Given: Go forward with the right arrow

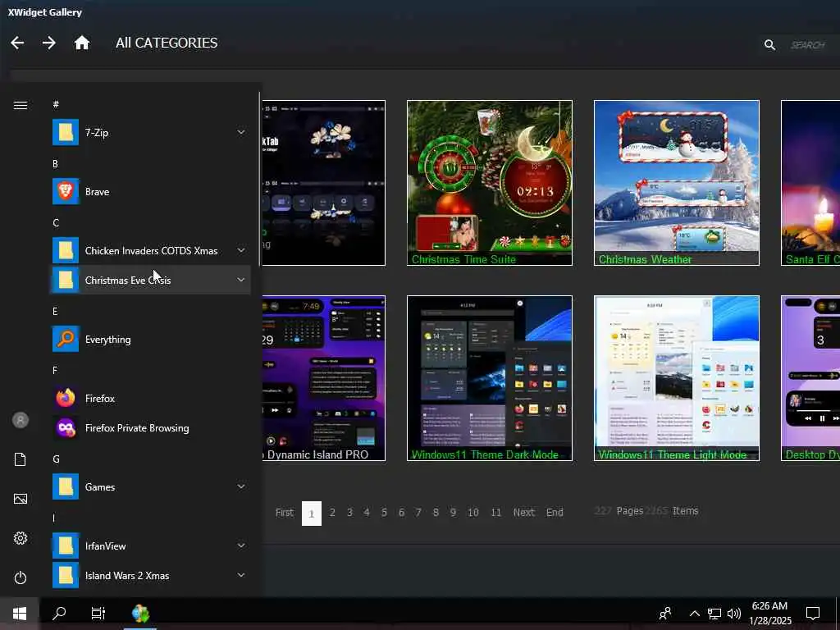Looking at the screenshot, I should (x=48, y=43).
